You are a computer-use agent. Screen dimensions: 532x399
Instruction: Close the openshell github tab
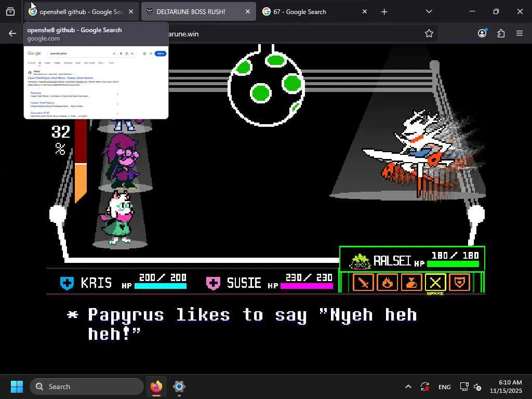pyautogui.click(x=131, y=12)
